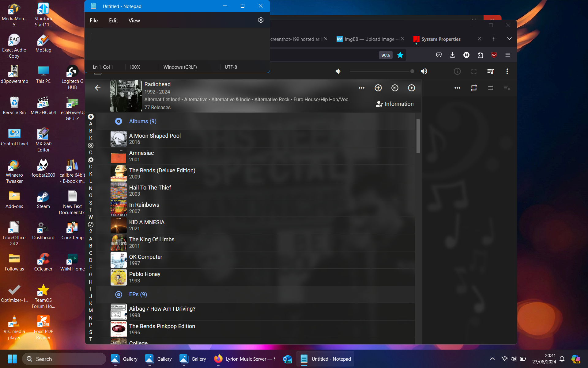The image size is (588, 368).
Task: Open a new browser tab
Action: click(494, 39)
